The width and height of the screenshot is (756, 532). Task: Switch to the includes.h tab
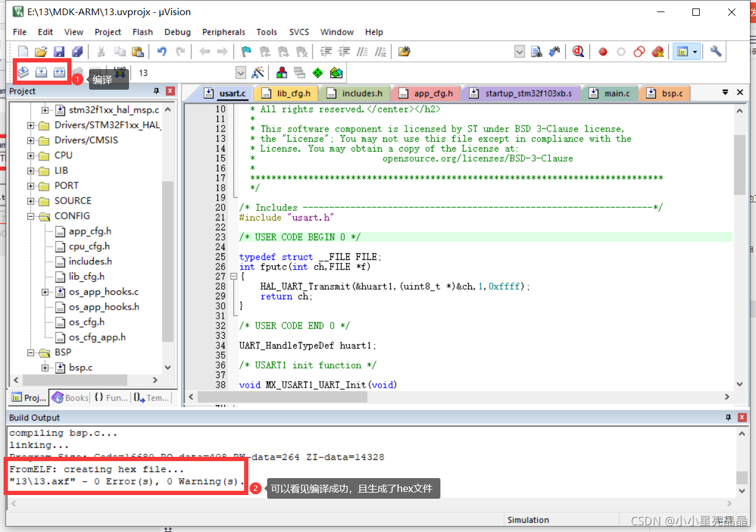click(x=356, y=93)
